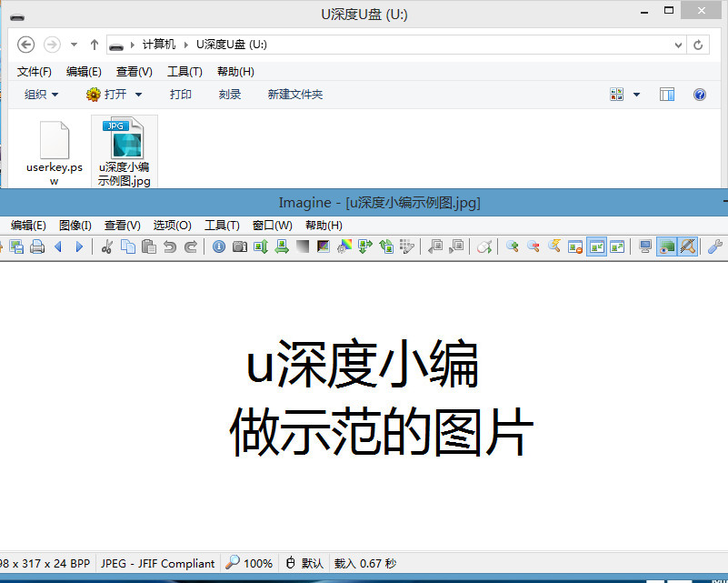Click the previous frame icon
728x583 pixels.
[435, 246]
